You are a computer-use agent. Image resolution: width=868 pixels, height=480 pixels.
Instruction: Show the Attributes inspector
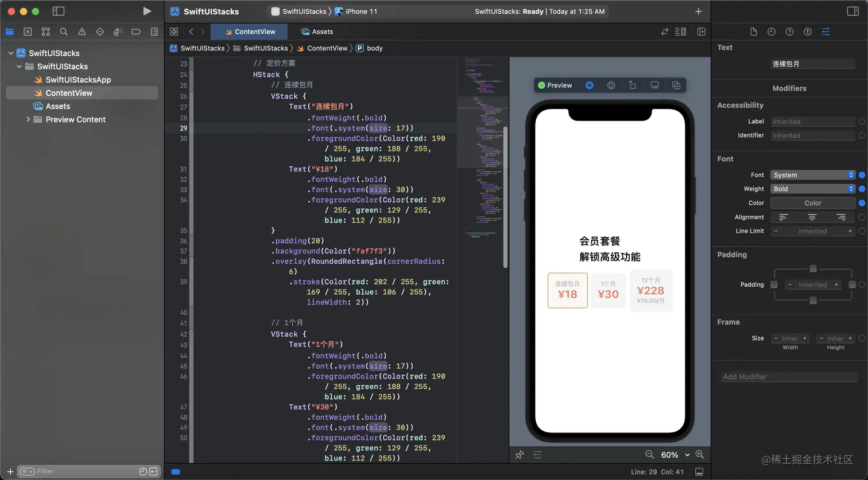[826, 32]
